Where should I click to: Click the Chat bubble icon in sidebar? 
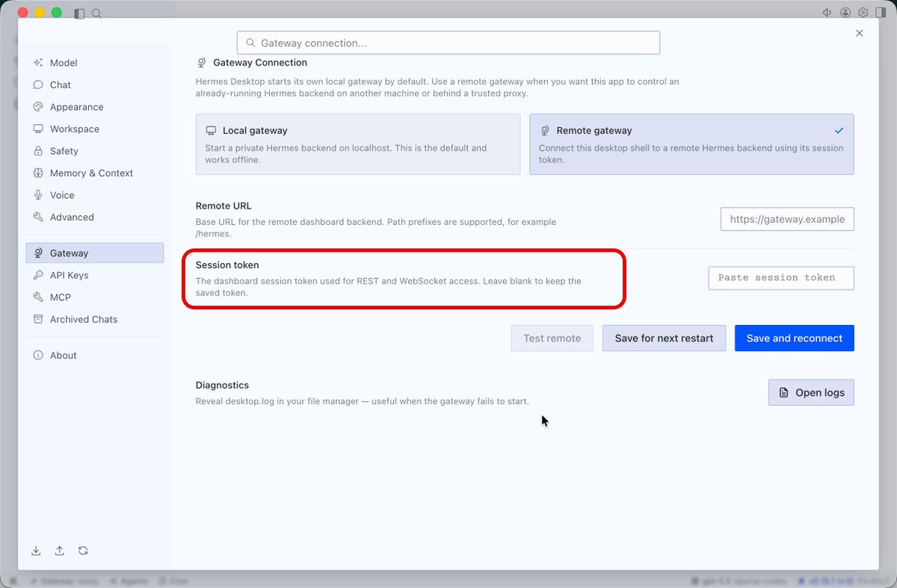click(x=38, y=85)
